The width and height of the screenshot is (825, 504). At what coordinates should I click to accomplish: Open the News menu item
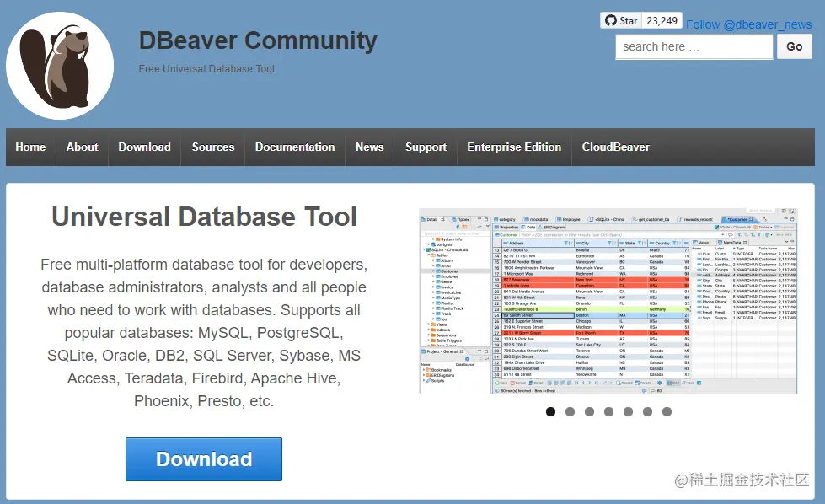(x=370, y=147)
